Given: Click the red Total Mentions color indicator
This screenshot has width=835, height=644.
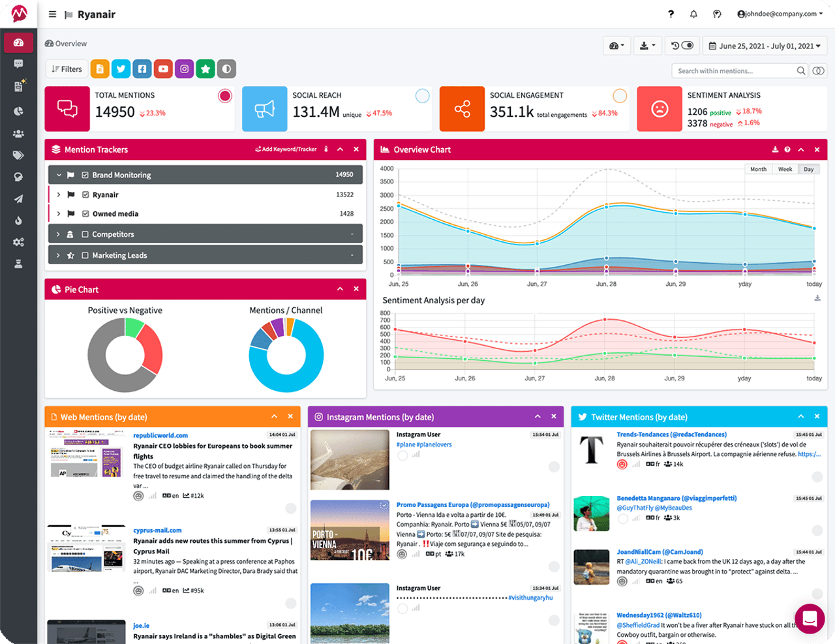Looking at the screenshot, I should coord(225,95).
